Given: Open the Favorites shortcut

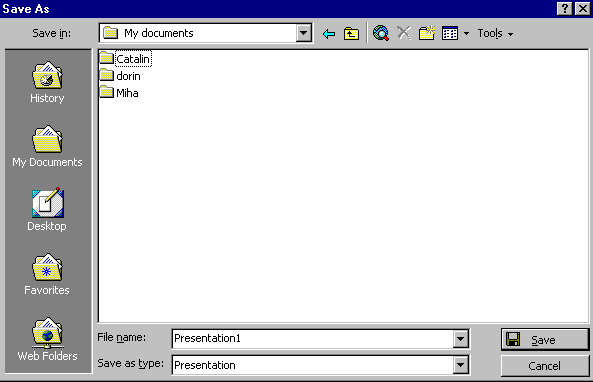Looking at the screenshot, I should click(x=47, y=274).
